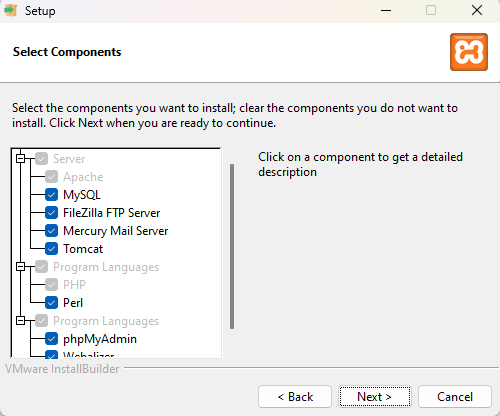The width and height of the screenshot is (500, 416).
Task: Select the Tomcat item in the tree
Action: [x=83, y=249]
